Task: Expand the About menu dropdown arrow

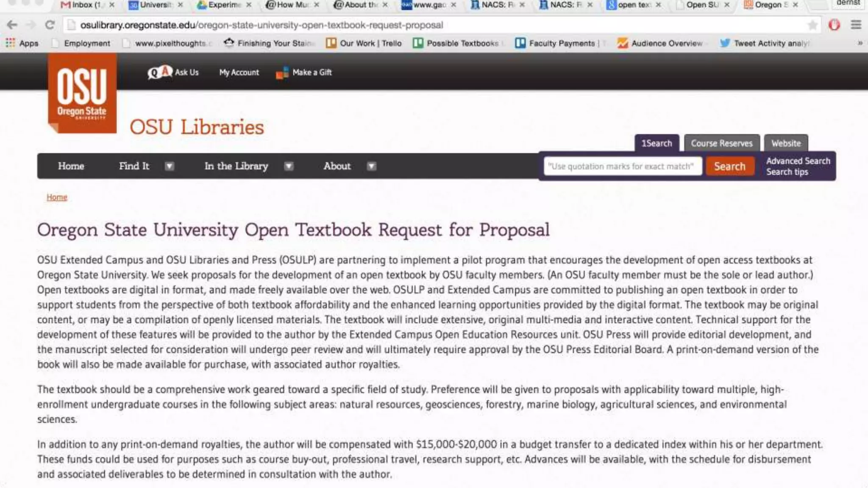Action: (371, 166)
